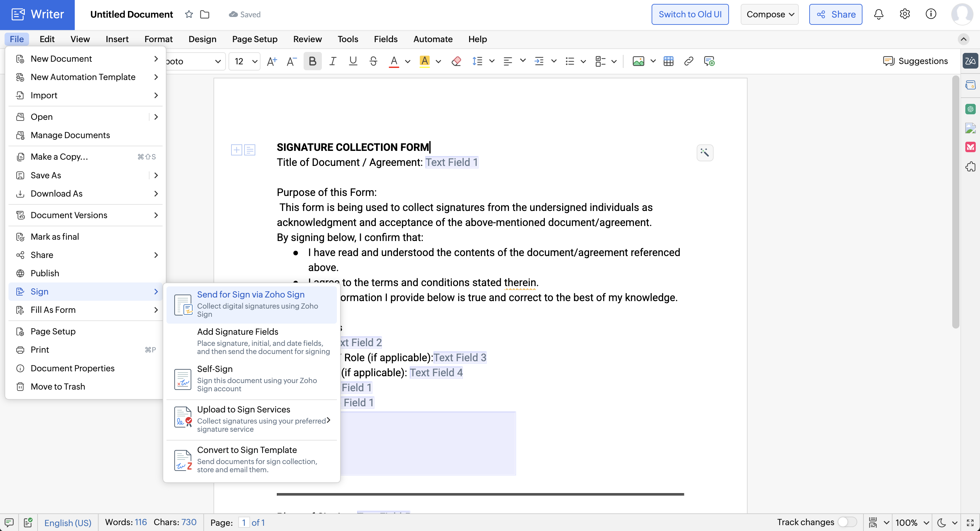This screenshot has height=531, width=980.
Task: Click the insert link icon
Action: click(x=688, y=61)
